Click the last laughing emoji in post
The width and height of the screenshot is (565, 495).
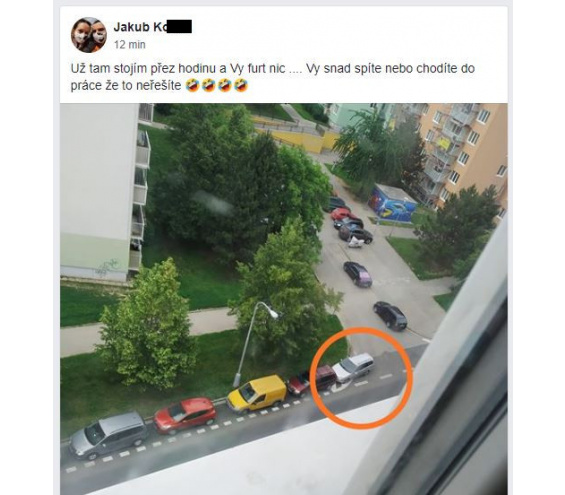(241, 86)
